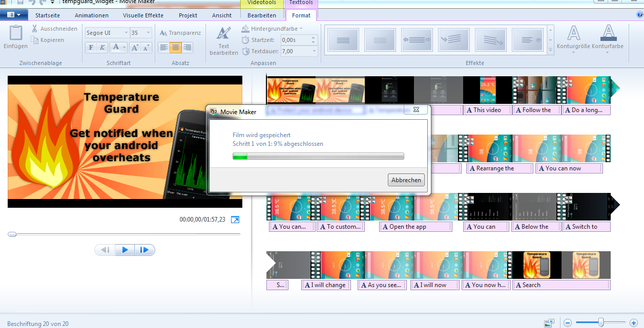The width and height of the screenshot is (644, 328).
Task: Select the fly-out skewed text effect
Action: tap(490, 39)
